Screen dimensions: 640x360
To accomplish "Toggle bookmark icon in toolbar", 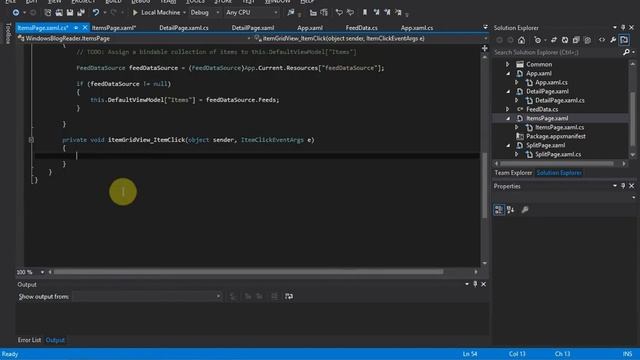I will (364, 13).
